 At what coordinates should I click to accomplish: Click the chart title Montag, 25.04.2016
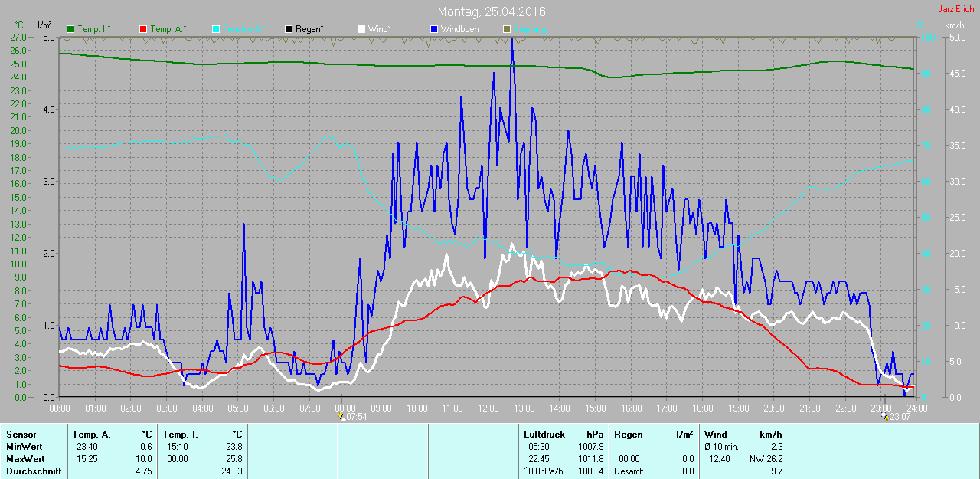tap(492, 12)
